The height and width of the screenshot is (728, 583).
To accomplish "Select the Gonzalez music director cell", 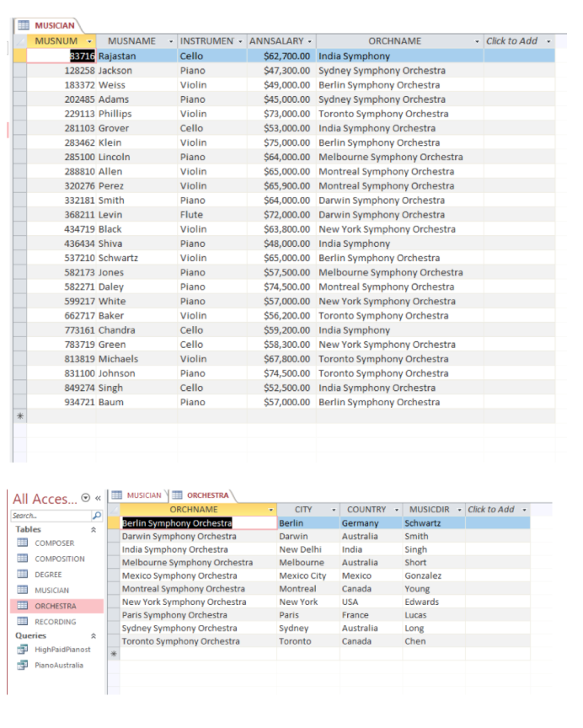I will (x=434, y=575).
